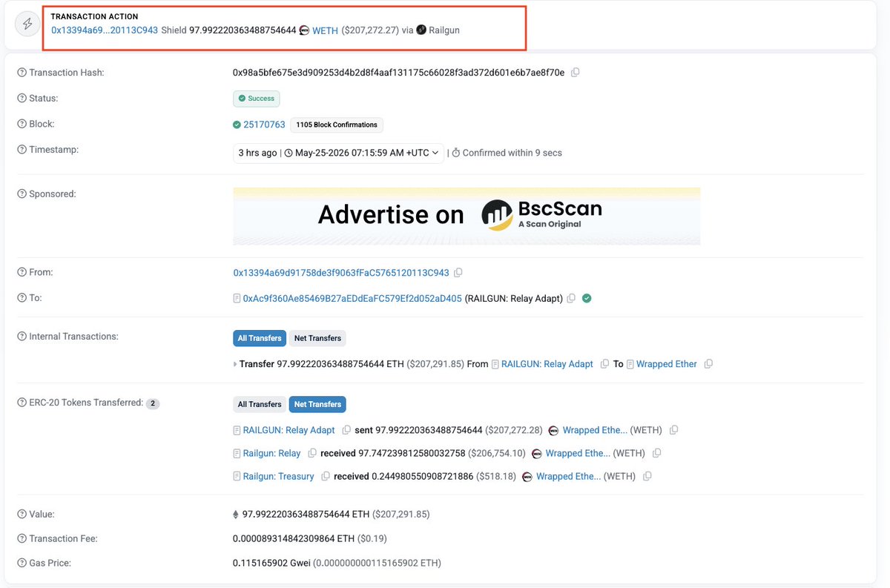
Task: Open WETH token link in Transaction Action
Action: coord(325,30)
